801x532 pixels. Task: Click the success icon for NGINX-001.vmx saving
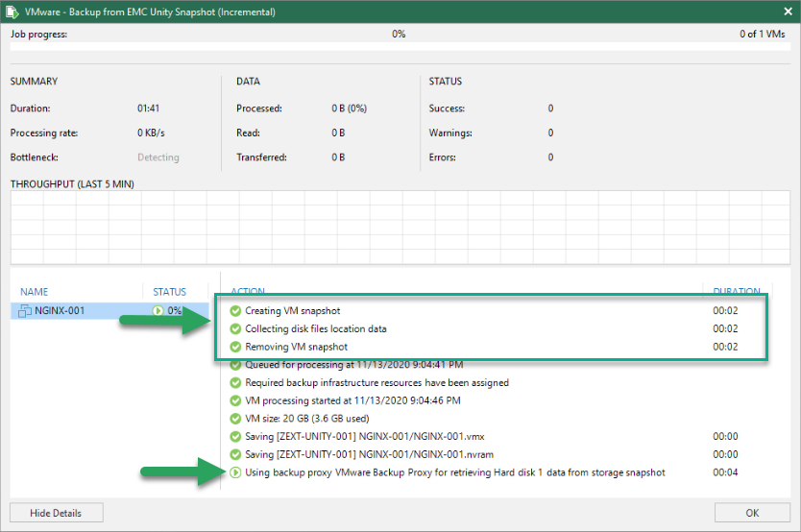[x=235, y=437]
